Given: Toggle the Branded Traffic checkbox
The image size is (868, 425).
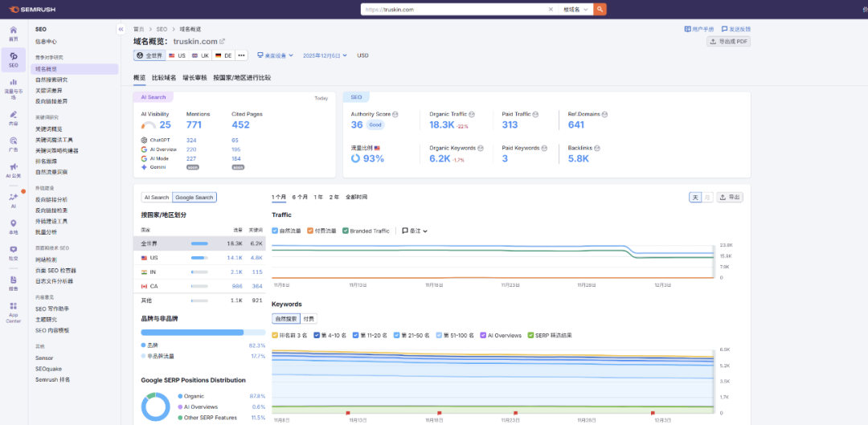Looking at the screenshot, I should pyautogui.click(x=346, y=231).
